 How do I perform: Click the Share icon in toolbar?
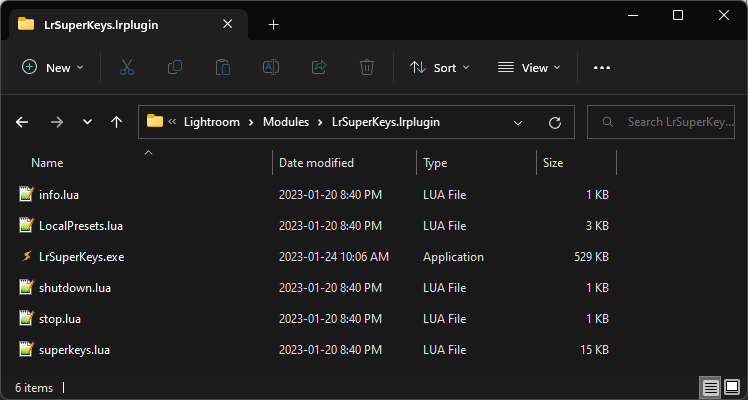pos(319,67)
